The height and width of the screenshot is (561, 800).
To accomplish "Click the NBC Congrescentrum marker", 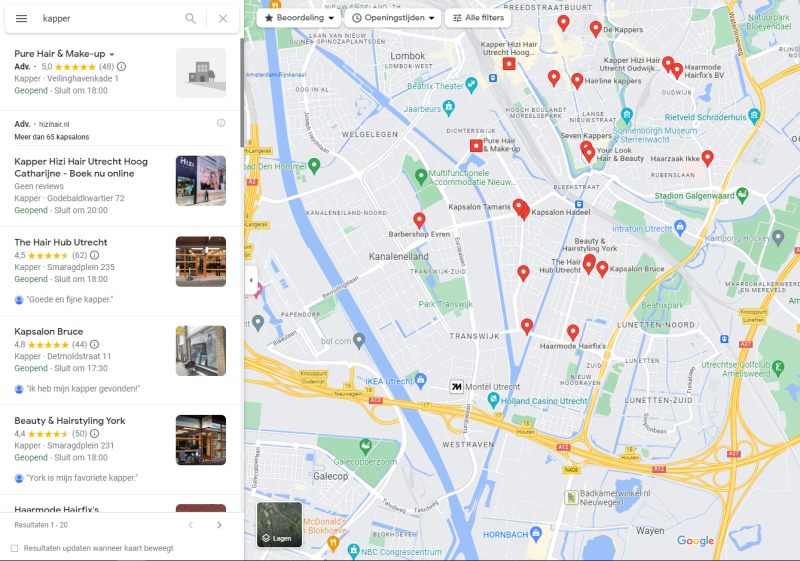I will (353, 550).
